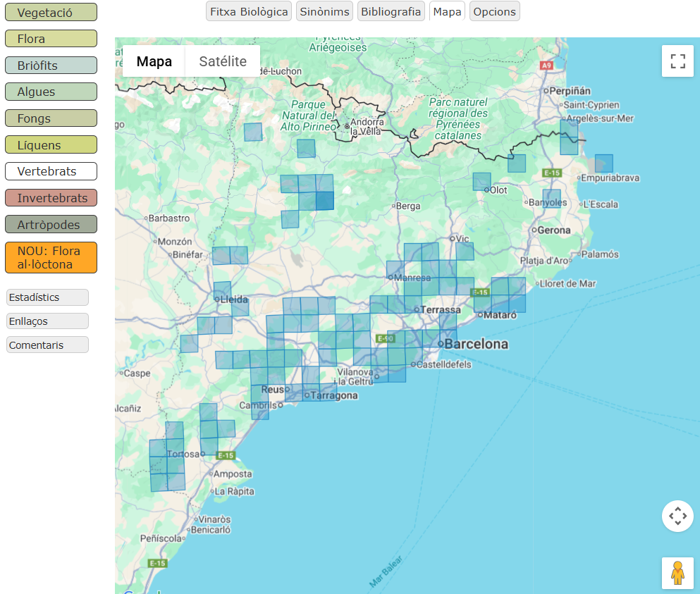Open the Flora section
Screen dimensions: 700x594
pyautogui.click(x=50, y=38)
